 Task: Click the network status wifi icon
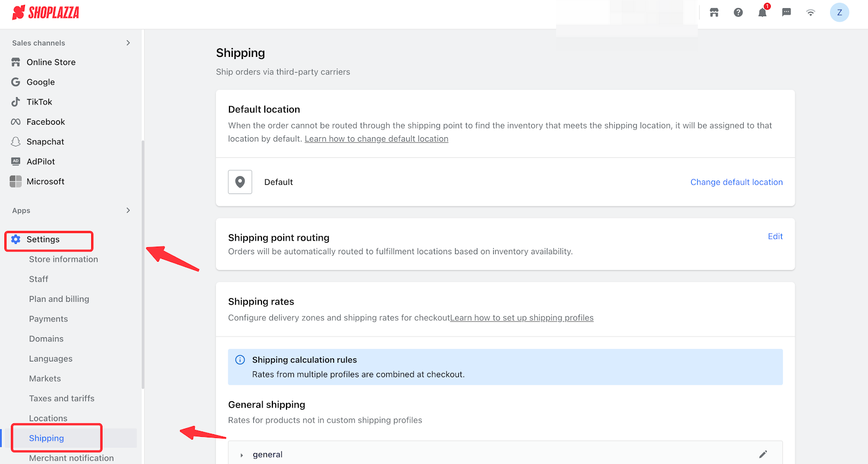pyautogui.click(x=810, y=12)
